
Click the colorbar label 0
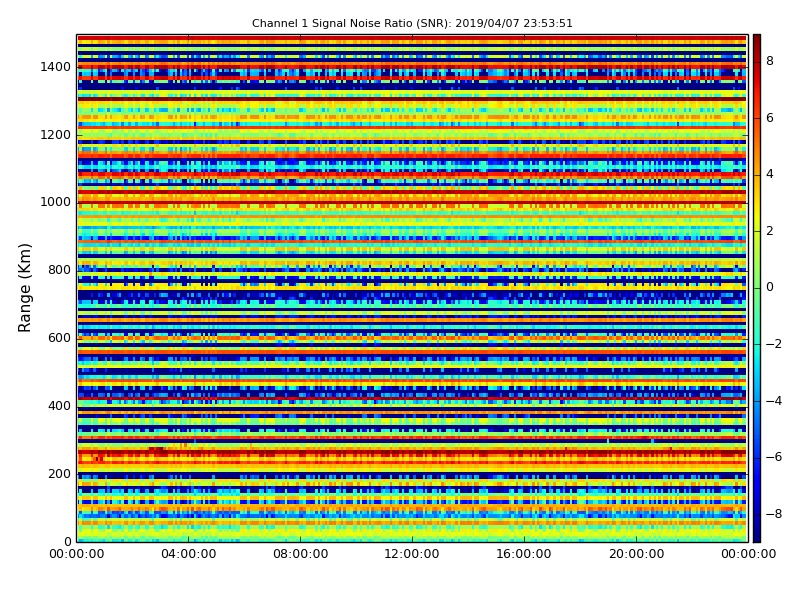(x=770, y=287)
